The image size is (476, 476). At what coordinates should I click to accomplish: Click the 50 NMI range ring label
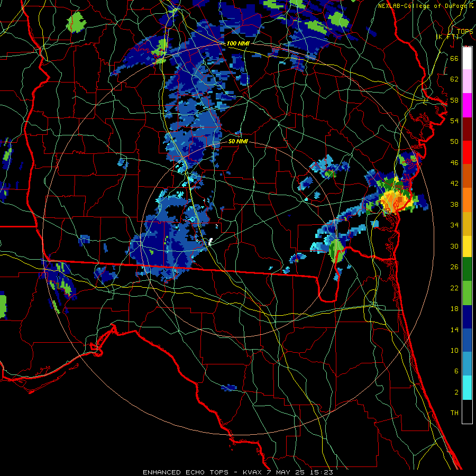click(x=238, y=141)
